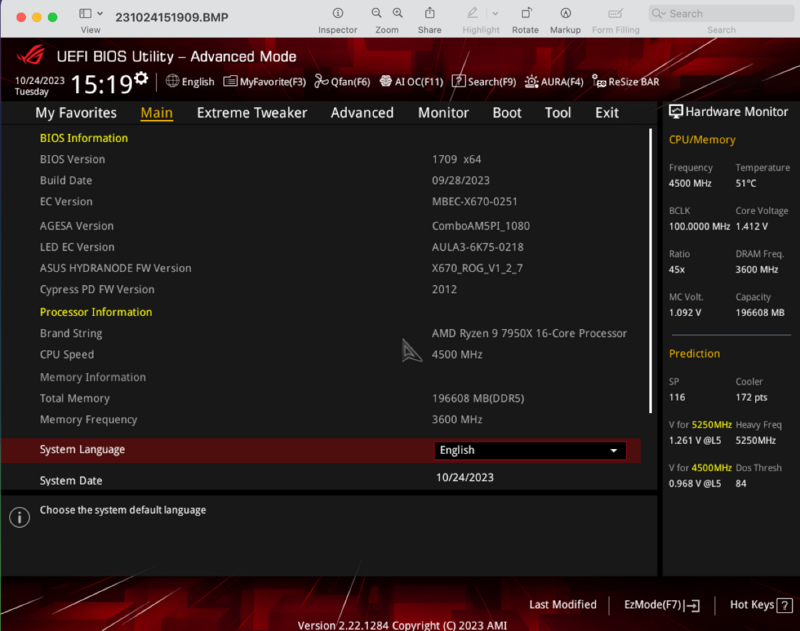The image size is (800, 631).
Task: Open Last Modified settings list
Action: click(563, 604)
